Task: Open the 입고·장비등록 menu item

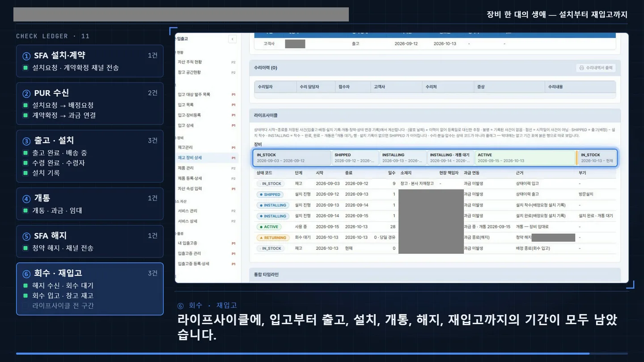Action: click(x=189, y=115)
